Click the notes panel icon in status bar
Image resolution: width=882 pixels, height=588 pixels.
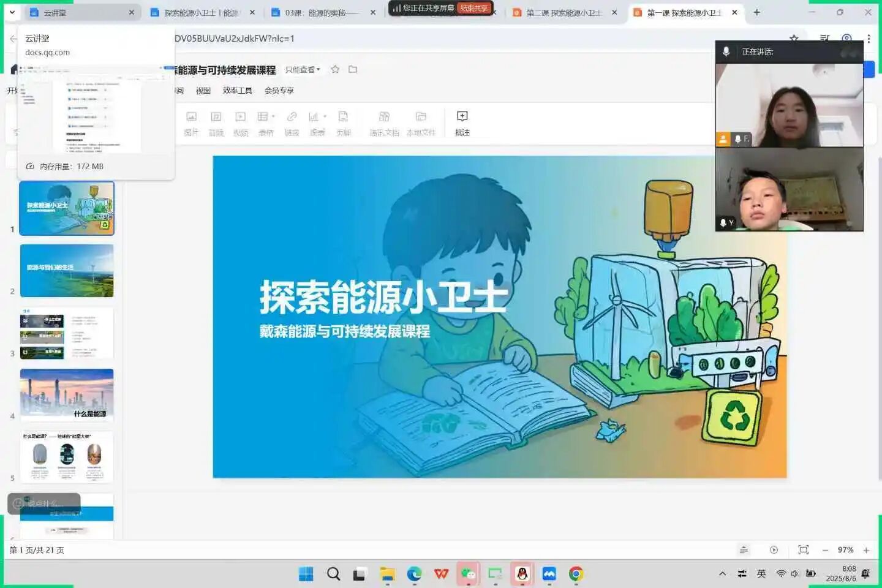[x=744, y=550]
